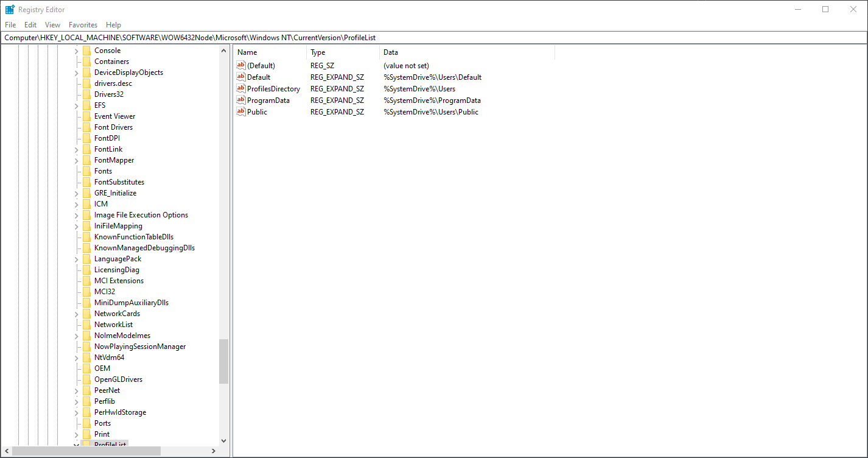Viewport: 868px width, 458px height.
Task: Select the Fonts folder icon
Action: tap(86, 171)
